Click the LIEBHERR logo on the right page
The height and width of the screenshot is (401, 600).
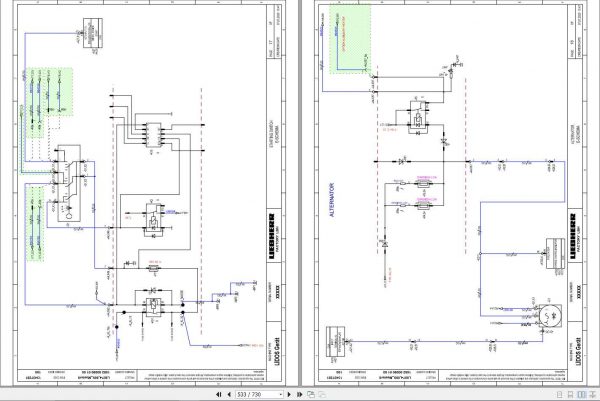pyautogui.click(x=572, y=236)
